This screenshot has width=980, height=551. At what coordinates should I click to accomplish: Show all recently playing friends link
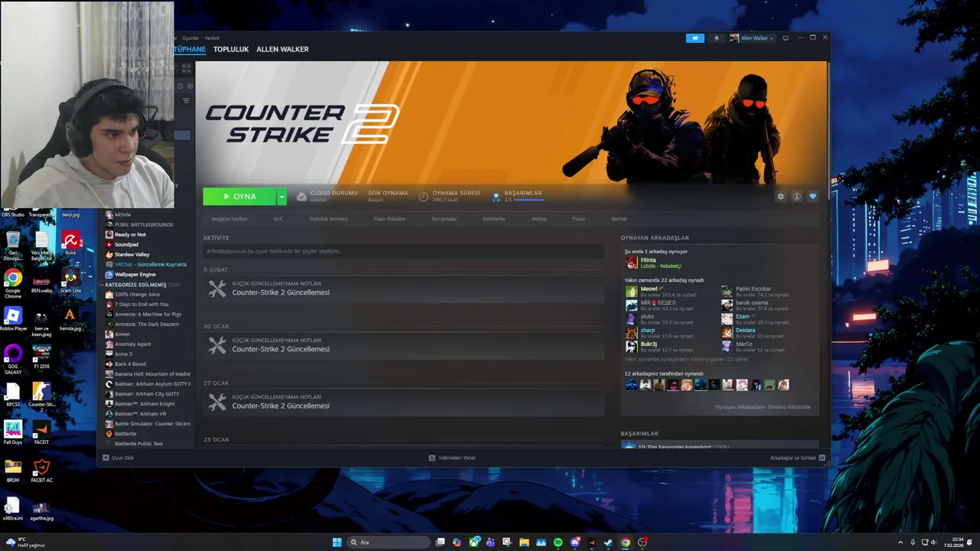(687, 359)
